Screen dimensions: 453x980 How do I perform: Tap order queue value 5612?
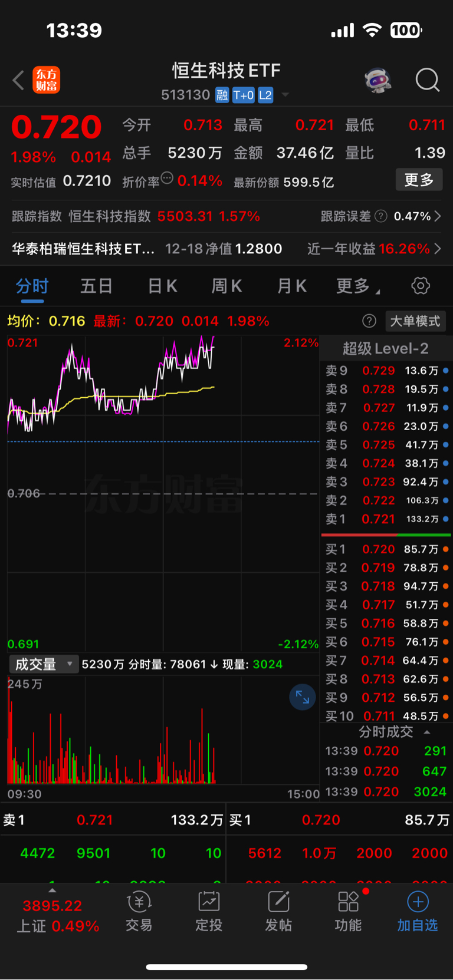[x=265, y=853]
